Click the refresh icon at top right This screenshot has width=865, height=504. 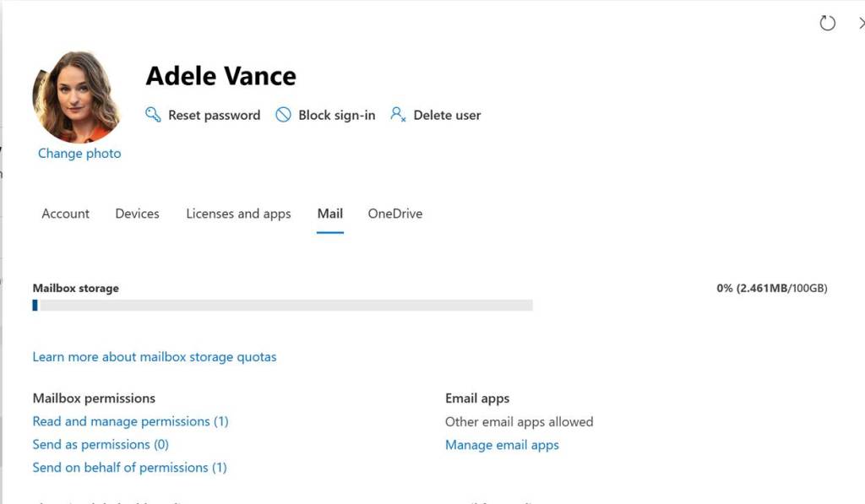point(828,24)
